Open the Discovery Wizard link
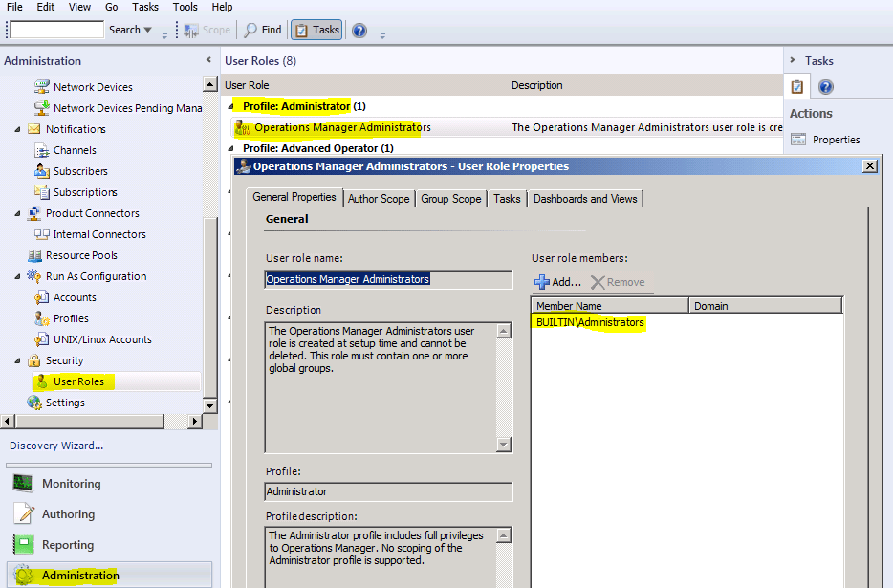 click(x=56, y=446)
